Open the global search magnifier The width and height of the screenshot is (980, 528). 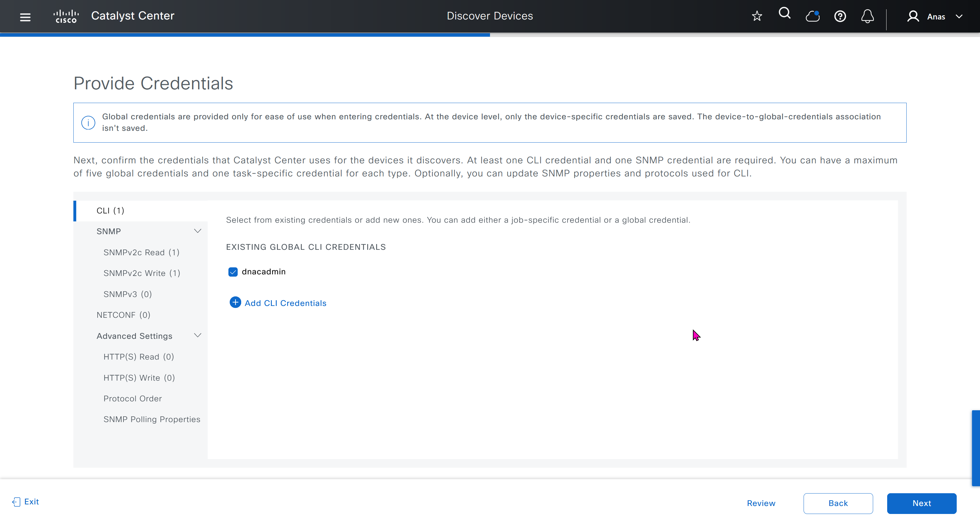[x=784, y=14]
